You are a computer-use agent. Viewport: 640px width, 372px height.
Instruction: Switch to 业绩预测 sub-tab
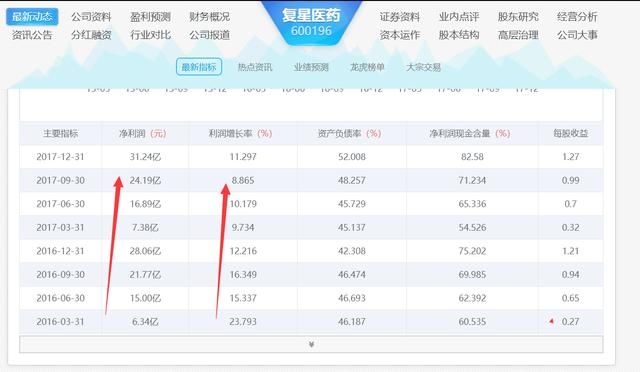[x=311, y=67]
